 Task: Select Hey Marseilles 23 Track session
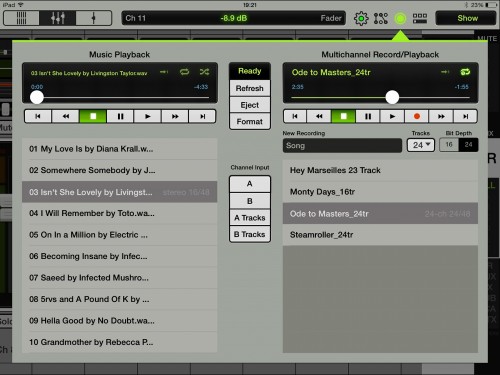click(x=380, y=170)
